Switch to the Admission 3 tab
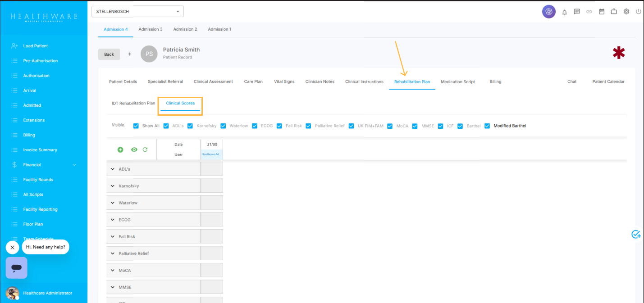The image size is (644, 303). (151, 29)
